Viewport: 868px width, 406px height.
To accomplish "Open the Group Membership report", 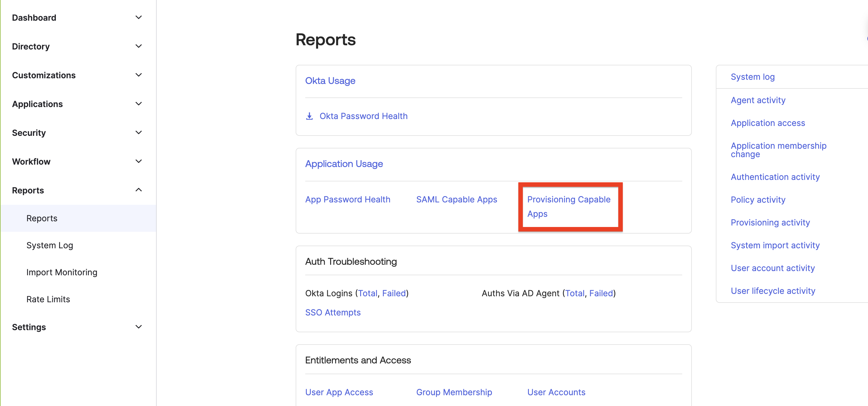I will [x=454, y=392].
